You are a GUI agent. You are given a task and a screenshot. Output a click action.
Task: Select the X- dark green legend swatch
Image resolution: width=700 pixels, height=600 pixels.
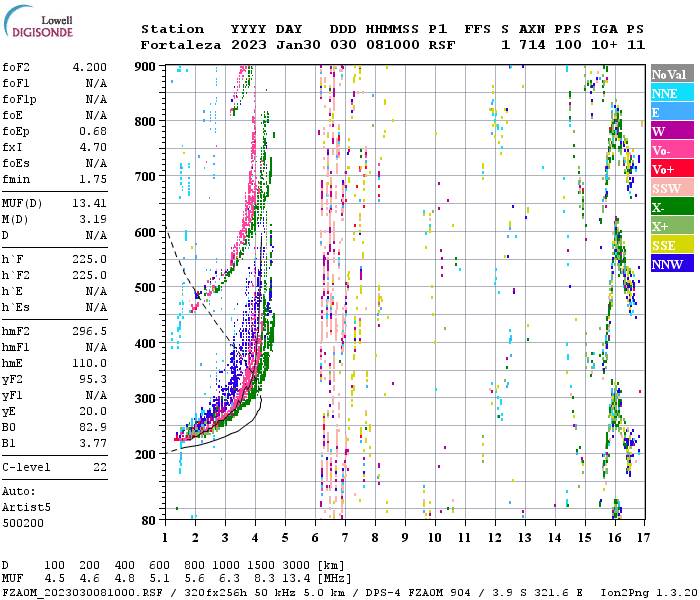[672, 207]
